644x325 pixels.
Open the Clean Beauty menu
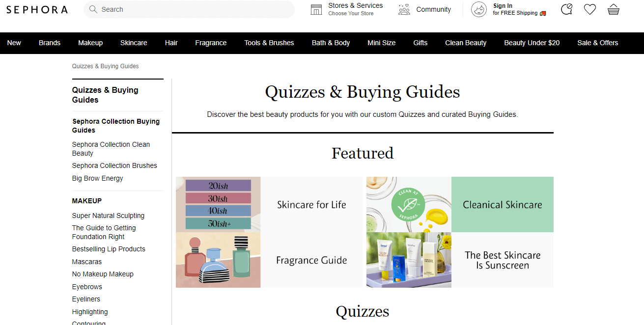pos(466,43)
